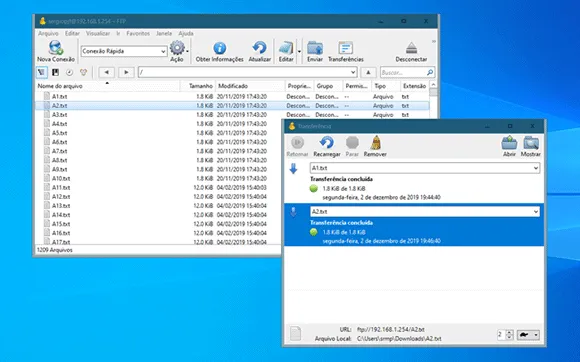
Task: Click the A2.txt local file path
Action: point(399,338)
